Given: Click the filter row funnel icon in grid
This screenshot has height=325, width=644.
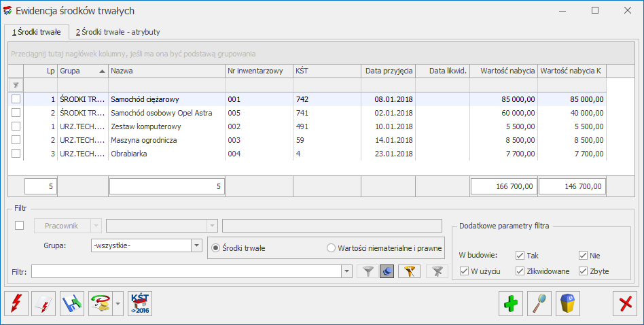Looking at the screenshot, I should pyautogui.click(x=16, y=85).
